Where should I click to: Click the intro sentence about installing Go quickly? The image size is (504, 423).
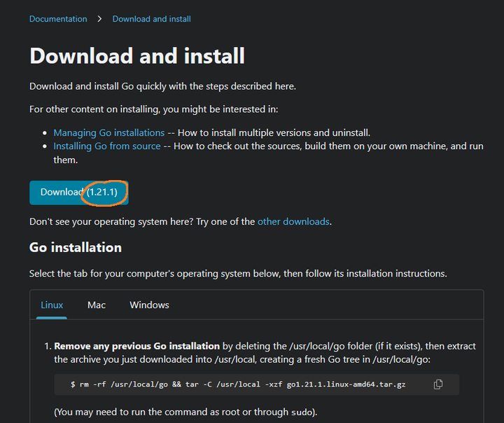[x=162, y=86]
